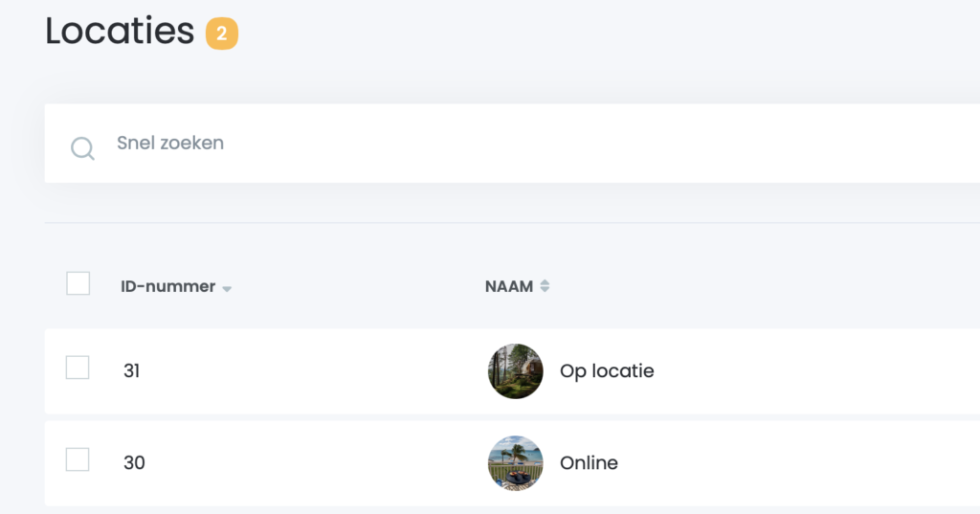Viewport: 980px width, 514px height.
Task: Sort by the NAAM column label
Action: [508, 286]
